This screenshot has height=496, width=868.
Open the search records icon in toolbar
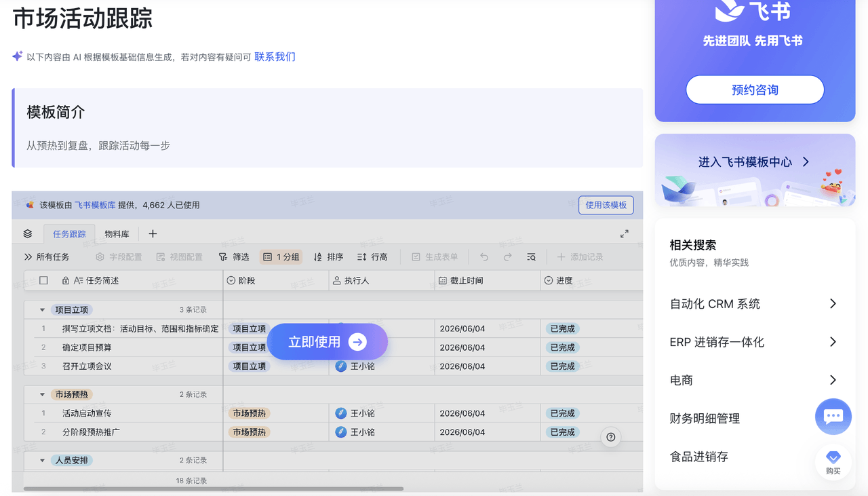tap(531, 257)
